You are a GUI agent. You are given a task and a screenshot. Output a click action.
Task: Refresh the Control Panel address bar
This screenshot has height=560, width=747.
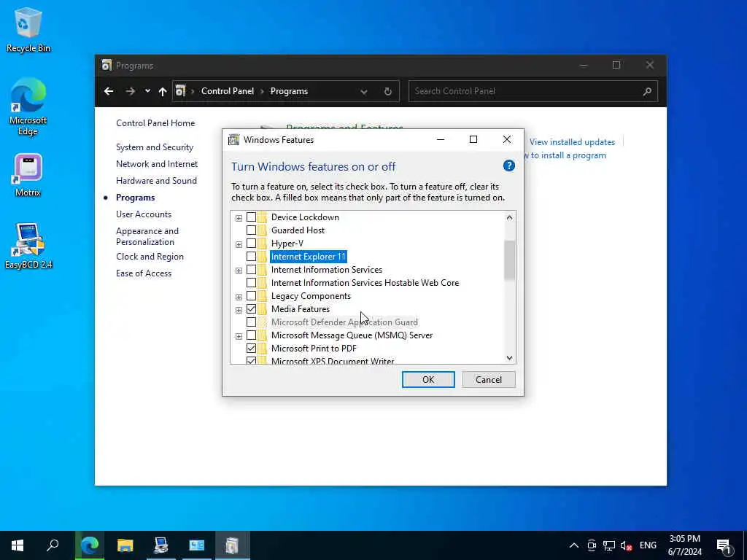(x=388, y=91)
